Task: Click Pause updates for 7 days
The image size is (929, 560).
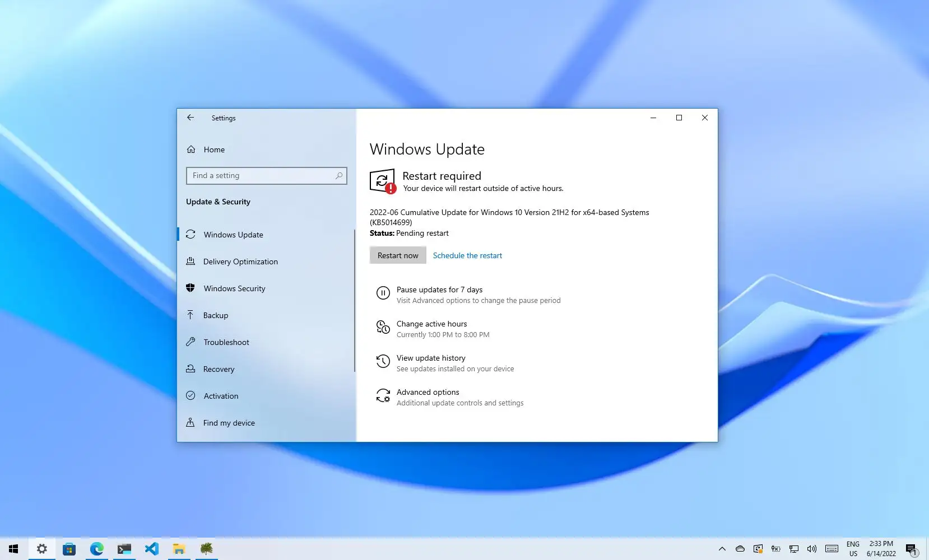Action: pyautogui.click(x=439, y=290)
